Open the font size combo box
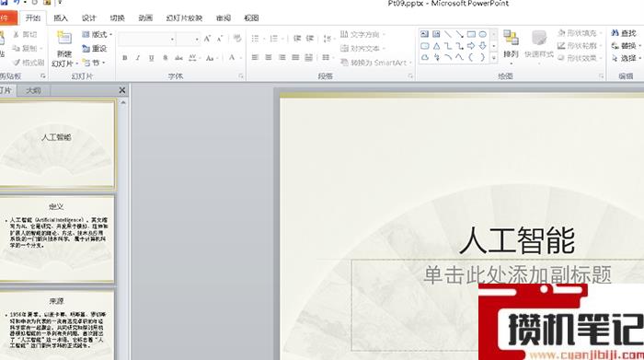 [x=188, y=39]
